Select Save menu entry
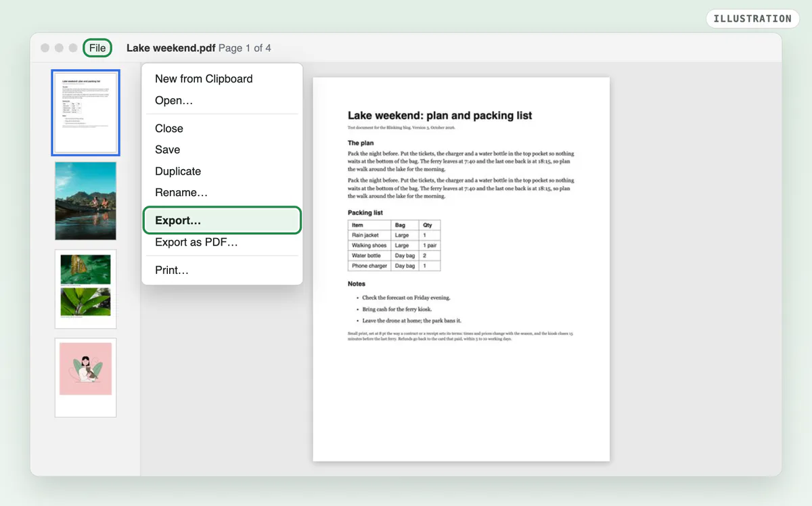 (222, 149)
